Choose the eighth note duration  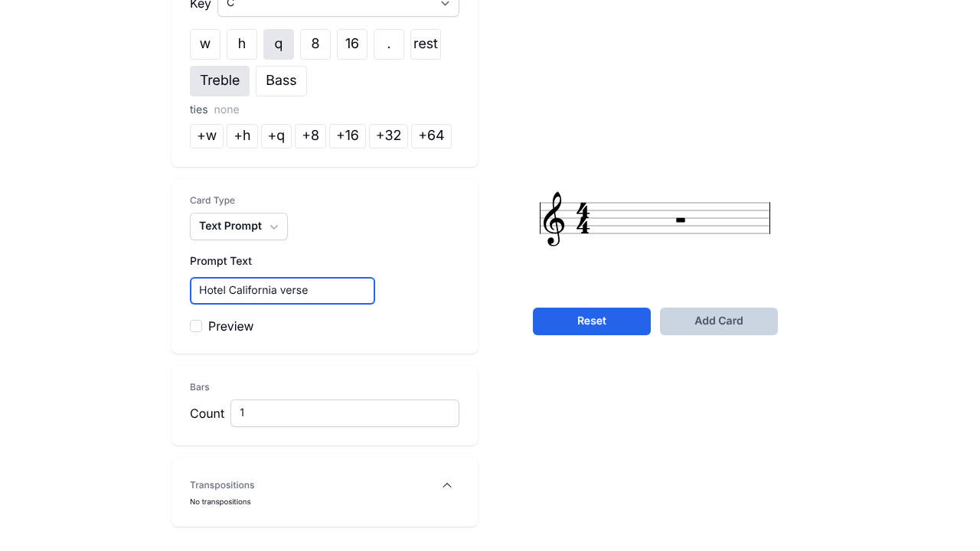(x=315, y=44)
